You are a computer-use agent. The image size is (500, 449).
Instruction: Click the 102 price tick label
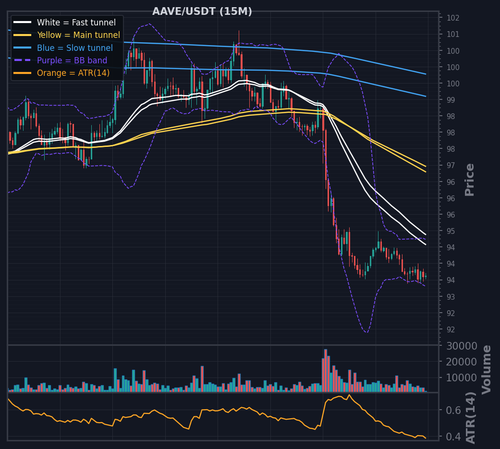click(x=453, y=18)
